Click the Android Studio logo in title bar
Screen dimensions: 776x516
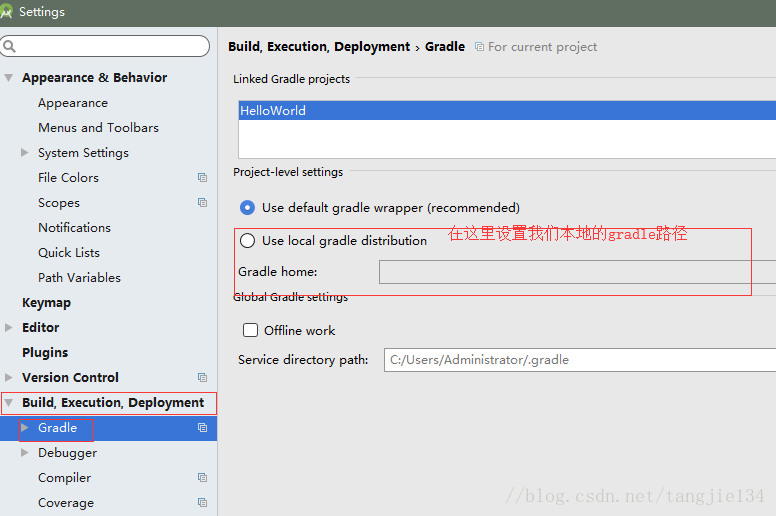[x=6, y=12]
